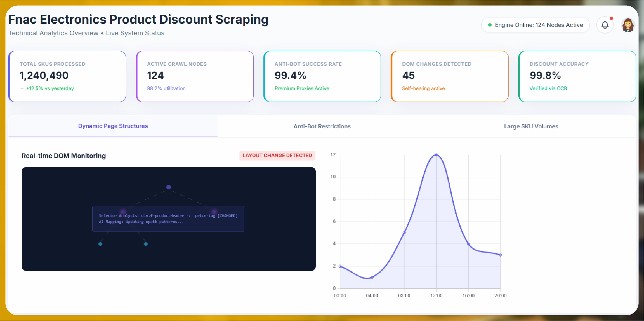Open the user profile avatar

(628, 25)
